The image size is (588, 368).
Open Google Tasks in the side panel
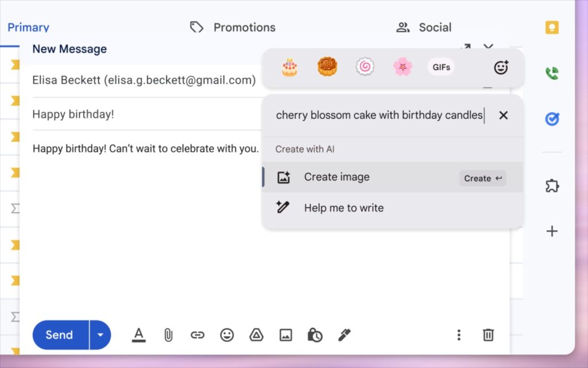[x=552, y=119]
